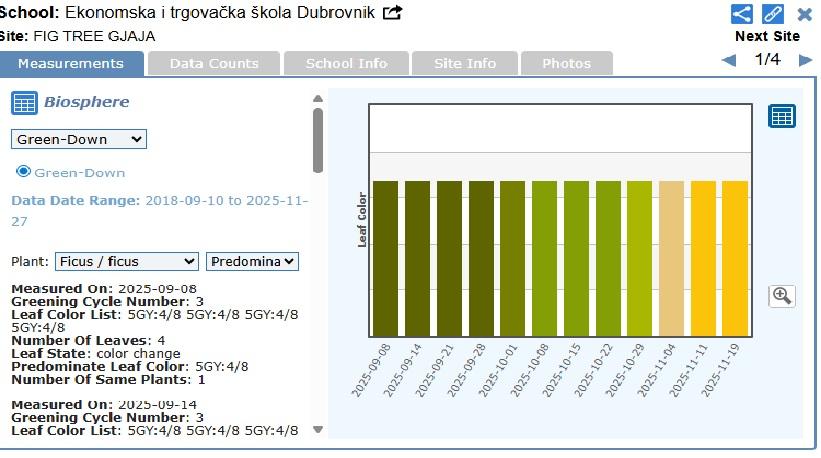Image resolution: width=821 pixels, height=458 pixels.
Task: Click the zoom magnifier icon beside chart
Action: pyautogui.click(x=781, y=296)
